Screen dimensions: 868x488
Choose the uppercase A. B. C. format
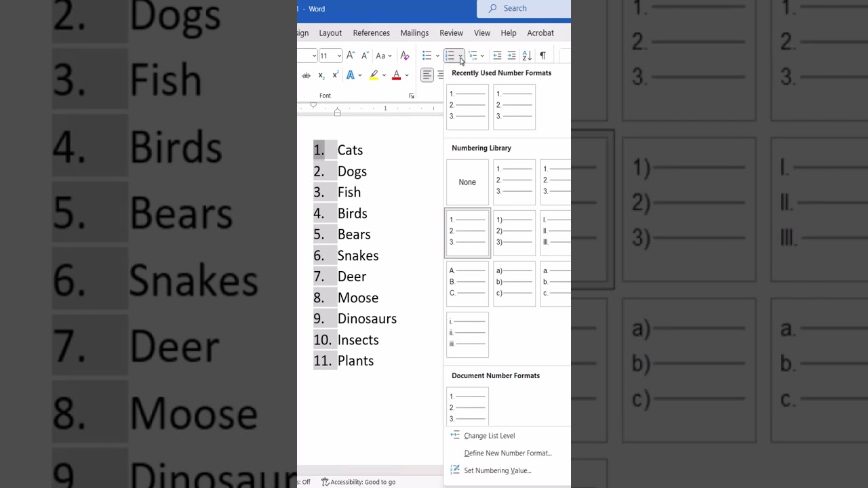pos(467,283)
